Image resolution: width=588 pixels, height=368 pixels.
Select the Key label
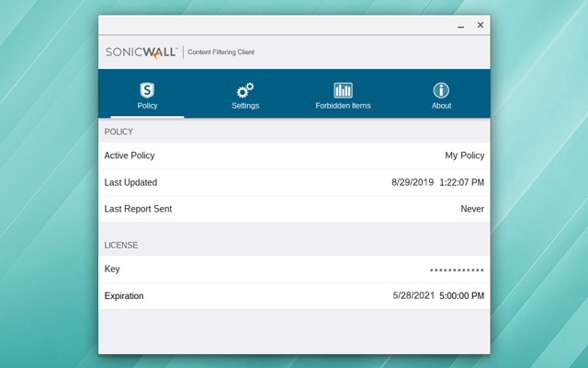[x=112, y=270]
